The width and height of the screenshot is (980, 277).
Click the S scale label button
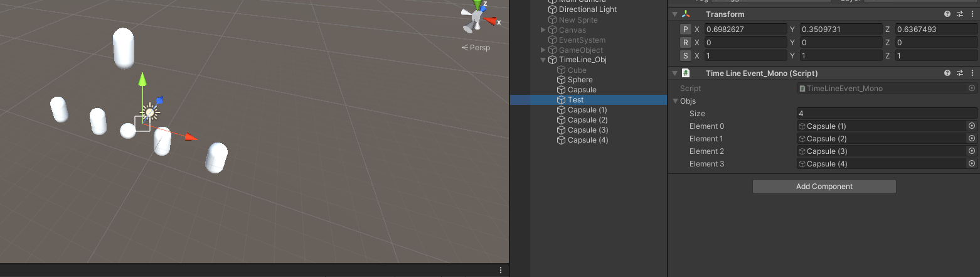[x=686, y=56]
